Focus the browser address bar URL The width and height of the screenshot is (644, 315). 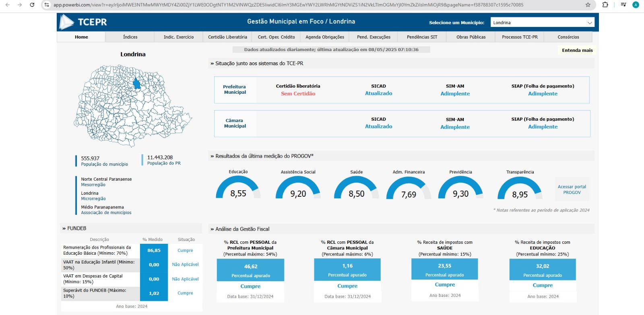(288, 5)
